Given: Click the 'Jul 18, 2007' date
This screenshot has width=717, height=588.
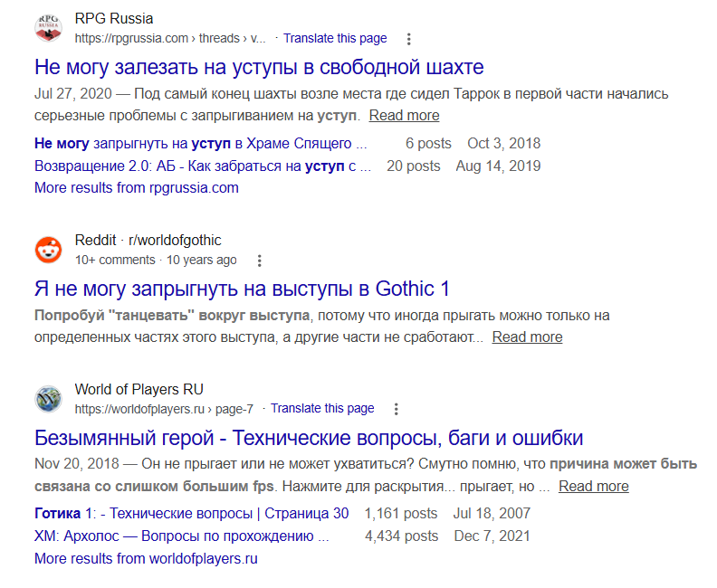Looking at the screenshot, I should coord(492,514).
